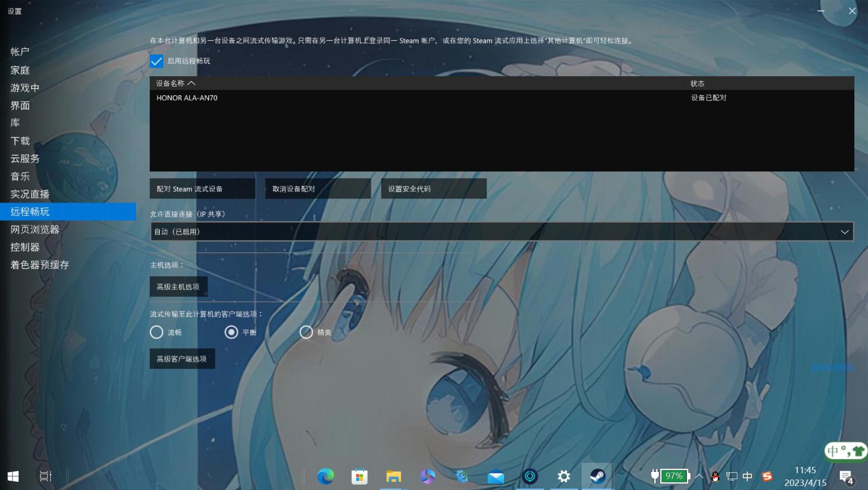Image resolution: width=868 pixels, height=490 pixels.
Task: Switch to the 云服务 settings page
Action: click(x=68, y=158)
